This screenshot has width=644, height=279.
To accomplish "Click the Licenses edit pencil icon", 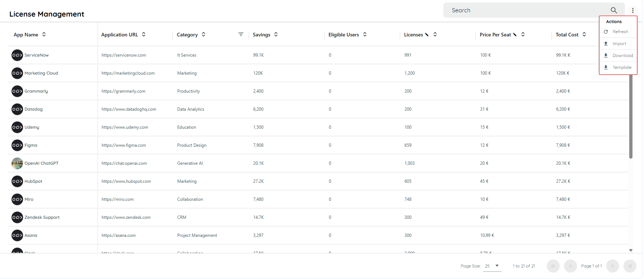I will tap(427, 35).
